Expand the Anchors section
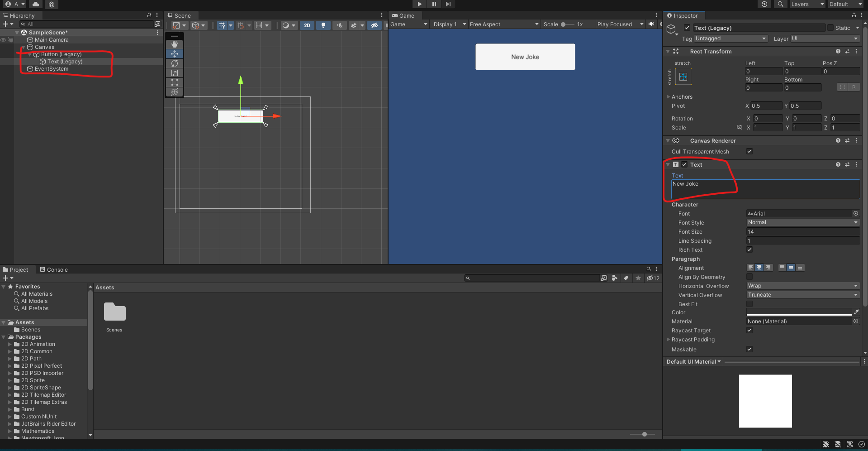The width and height of the screenshot is (868, 451). coord(669,97)
